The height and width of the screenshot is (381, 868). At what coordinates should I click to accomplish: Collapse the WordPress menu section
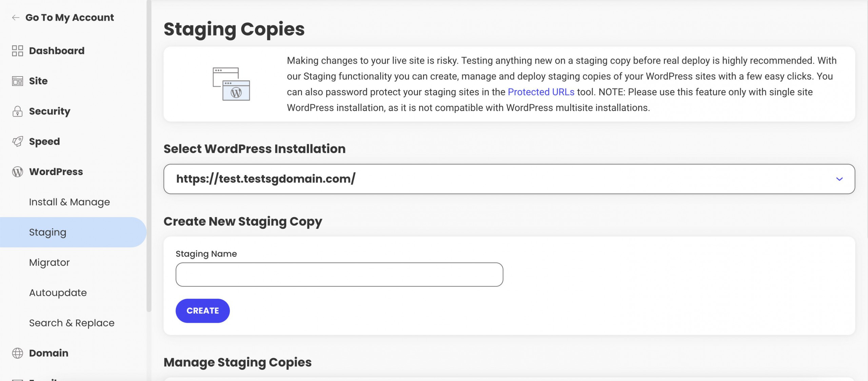point(56,172)
